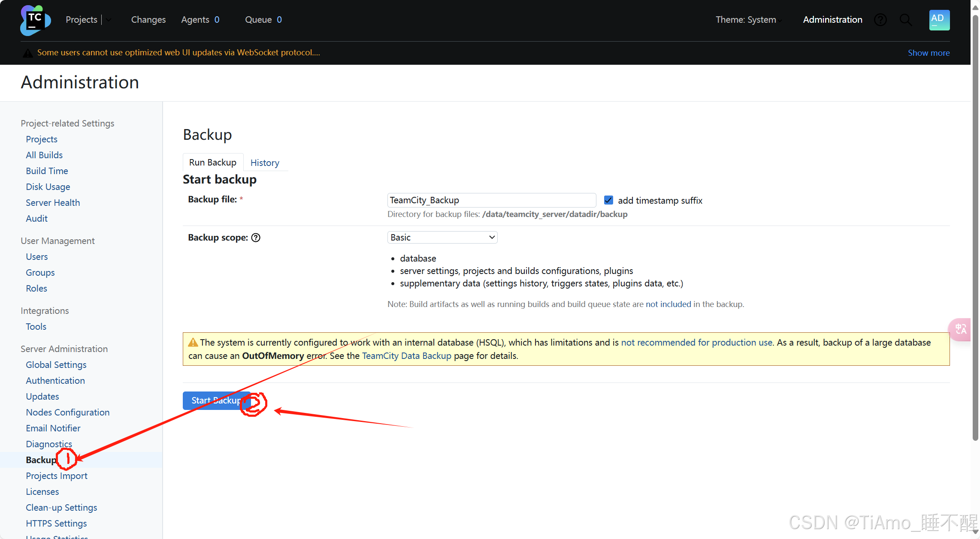Open Queue in top navigation

[x=263, y=20]
